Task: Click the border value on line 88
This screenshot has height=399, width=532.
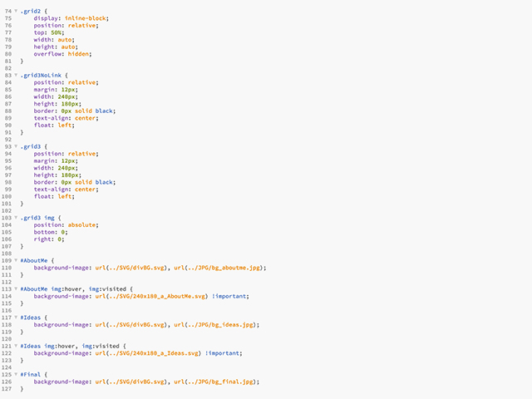Action: tap(86, 111)
